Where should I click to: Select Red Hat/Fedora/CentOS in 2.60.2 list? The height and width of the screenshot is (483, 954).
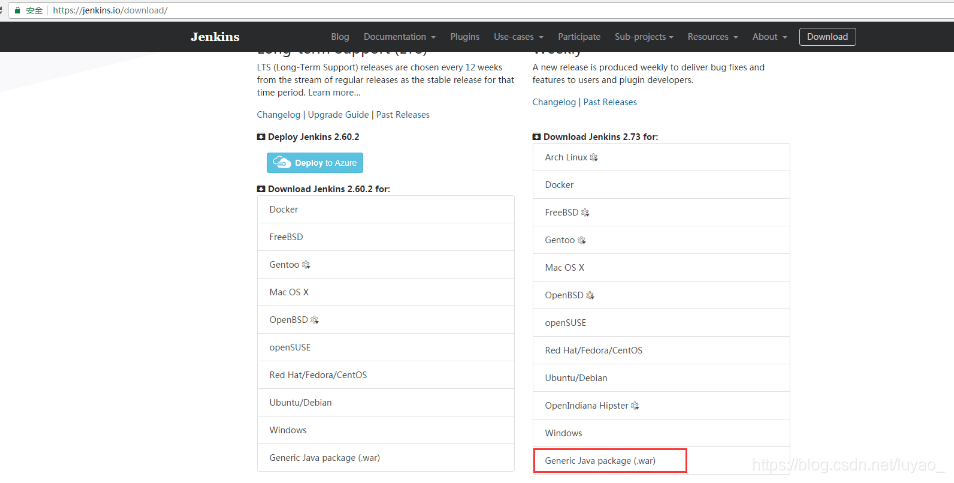(x=386, y=375)
